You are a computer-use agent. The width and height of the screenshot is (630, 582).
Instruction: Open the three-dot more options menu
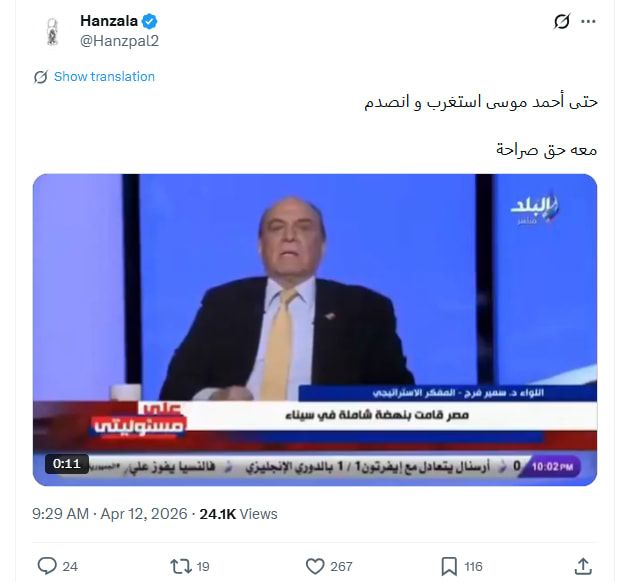[588, 21]
